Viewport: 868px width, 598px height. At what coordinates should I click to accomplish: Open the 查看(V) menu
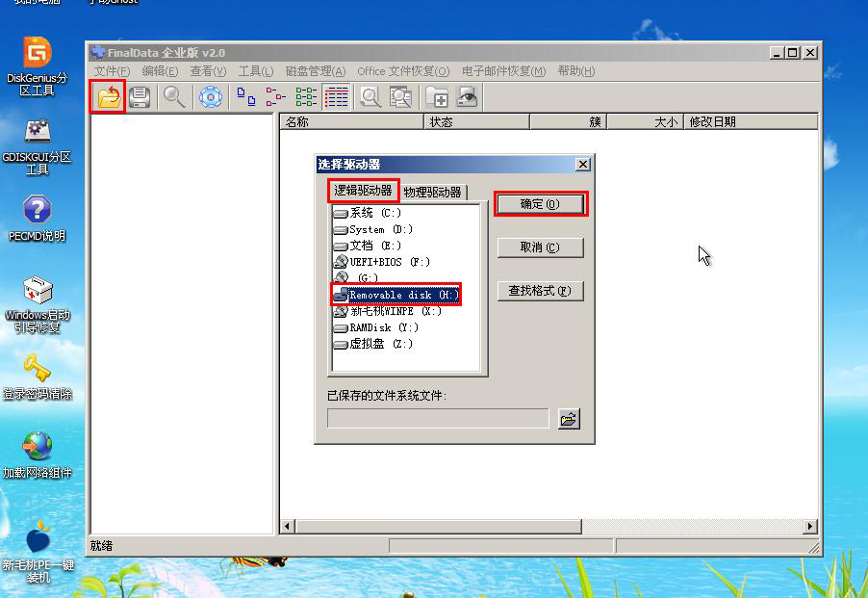(x=208, y=71)
